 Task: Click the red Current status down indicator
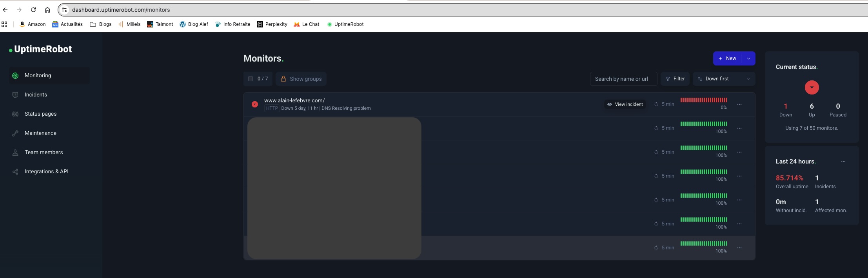pyautogui.click(x=812, y=87)
